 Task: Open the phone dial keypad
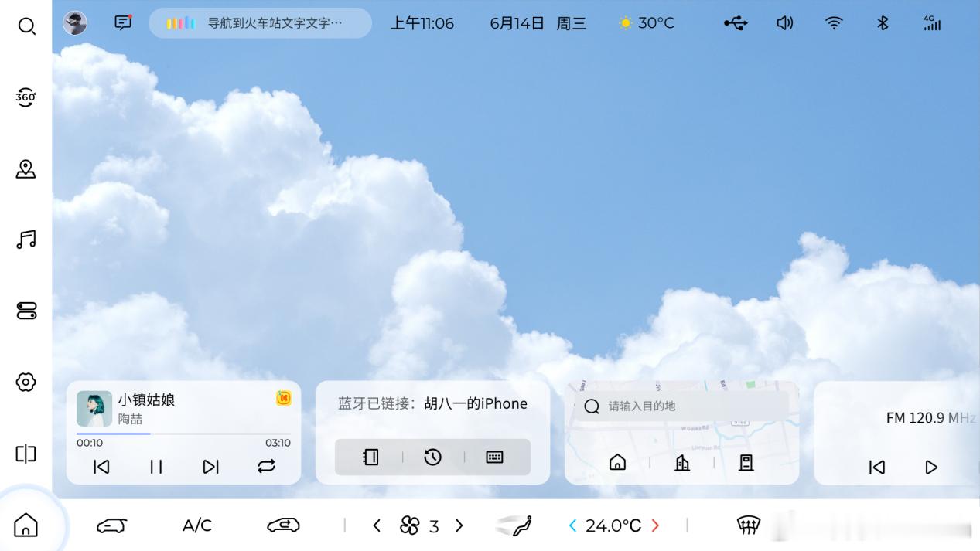click(495, 457)
